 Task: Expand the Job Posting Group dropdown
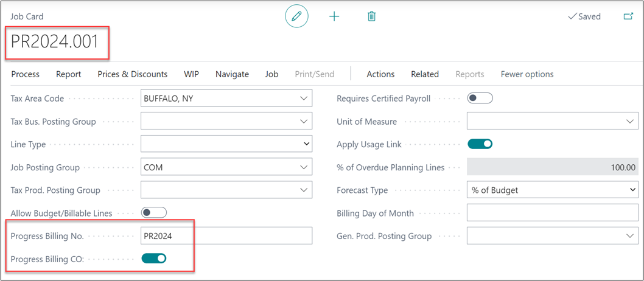[x=304, y=167]
